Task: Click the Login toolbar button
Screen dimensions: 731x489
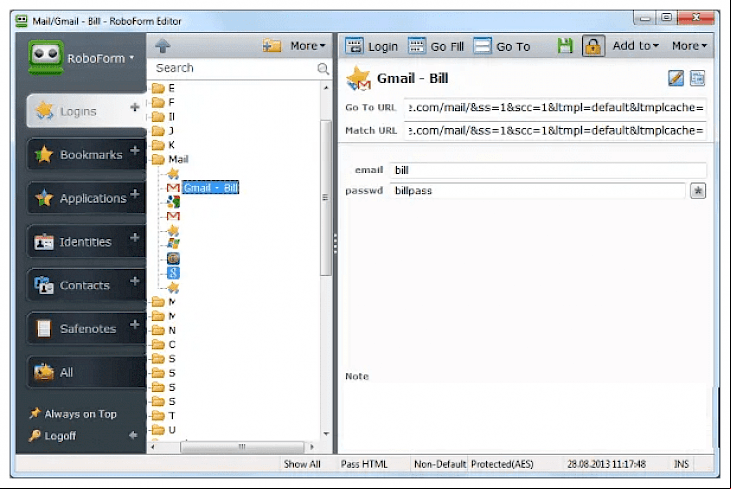Action: (372, 46)
